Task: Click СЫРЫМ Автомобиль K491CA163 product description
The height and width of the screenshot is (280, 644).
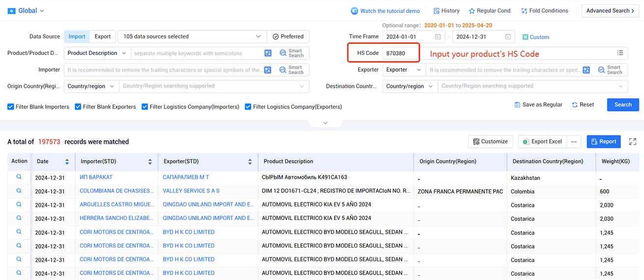Action: [x=304, y=177]
